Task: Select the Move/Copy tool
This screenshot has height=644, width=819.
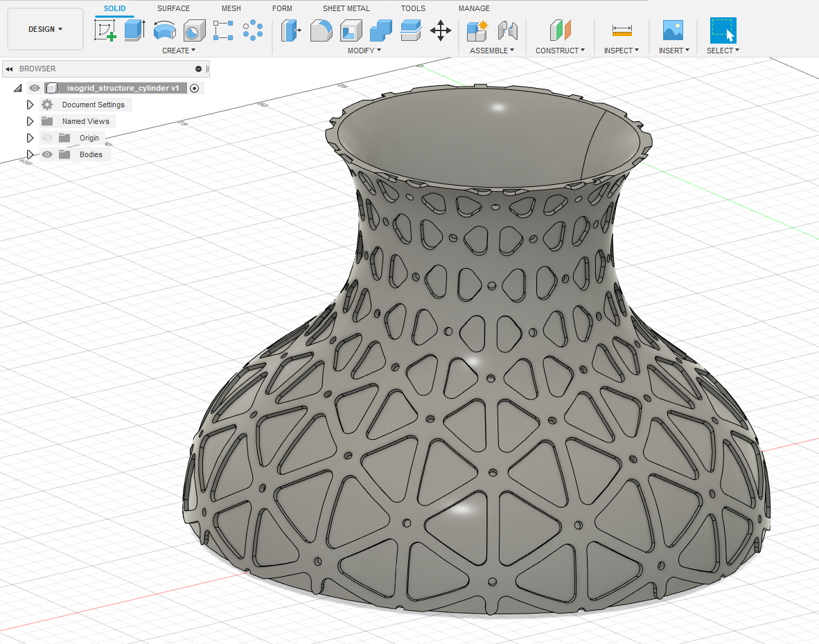Action: [441, 30]
